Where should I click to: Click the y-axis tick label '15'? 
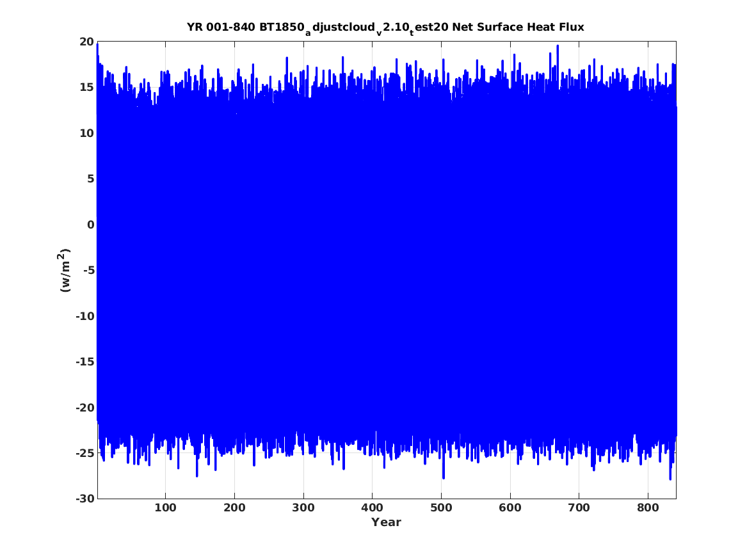click(87, 88)
